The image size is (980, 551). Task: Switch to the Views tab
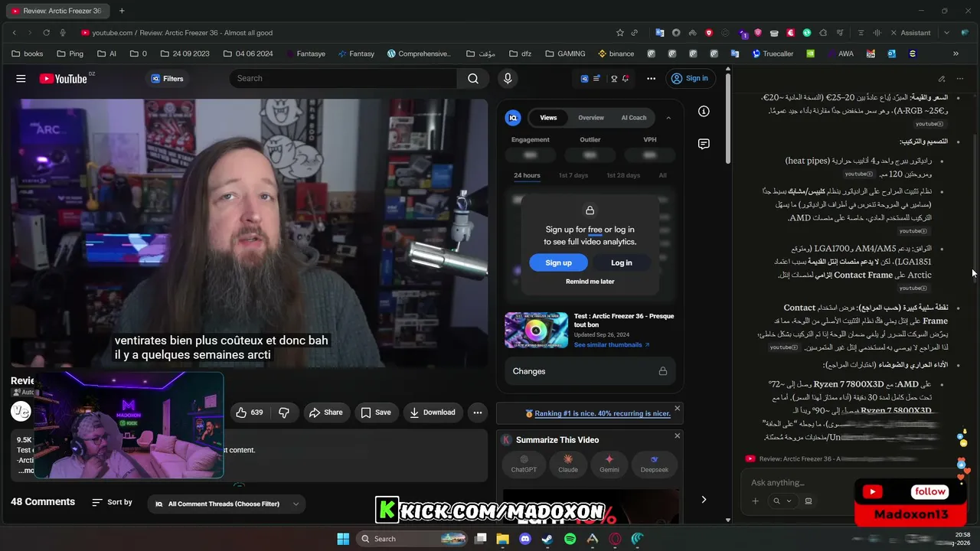click(x=548, y=118)
